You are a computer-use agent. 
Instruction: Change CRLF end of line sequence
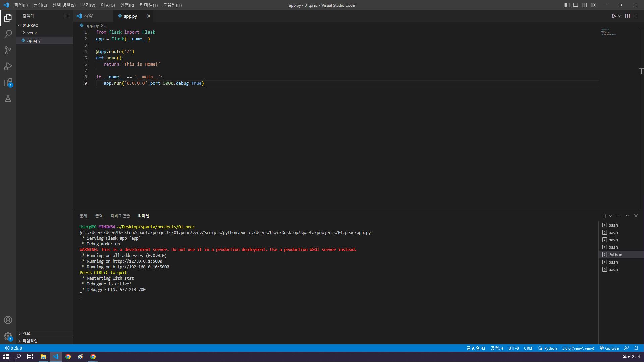tap(528, 348)
